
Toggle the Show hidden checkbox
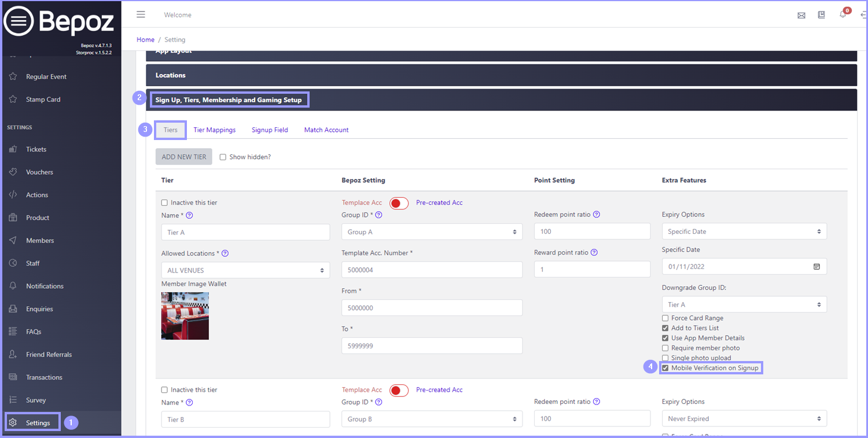[223, 157]
